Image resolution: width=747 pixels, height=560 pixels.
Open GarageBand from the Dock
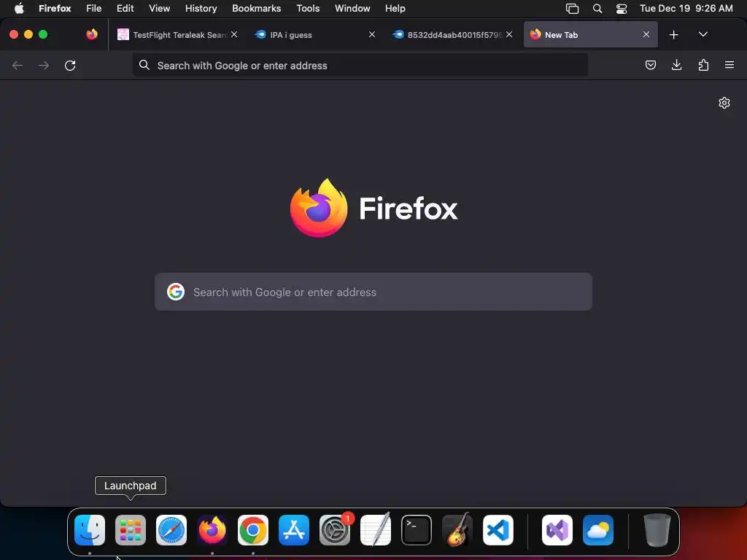(457, 529)
